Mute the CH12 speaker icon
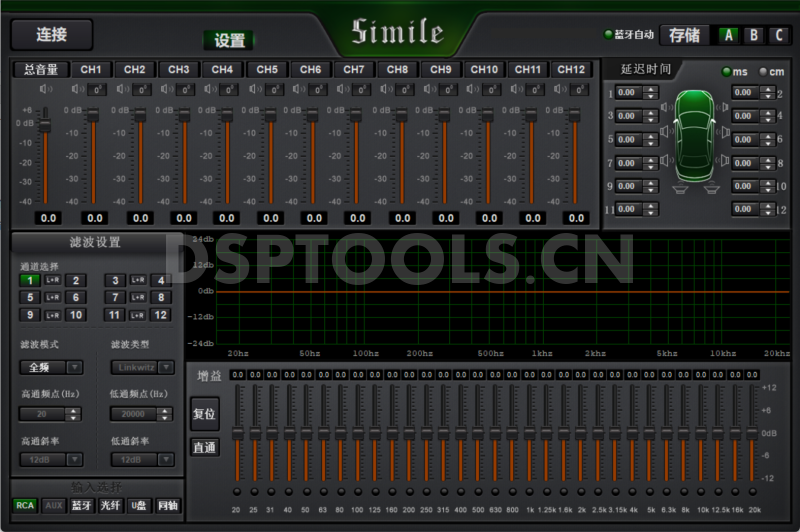 pos(560,89)
